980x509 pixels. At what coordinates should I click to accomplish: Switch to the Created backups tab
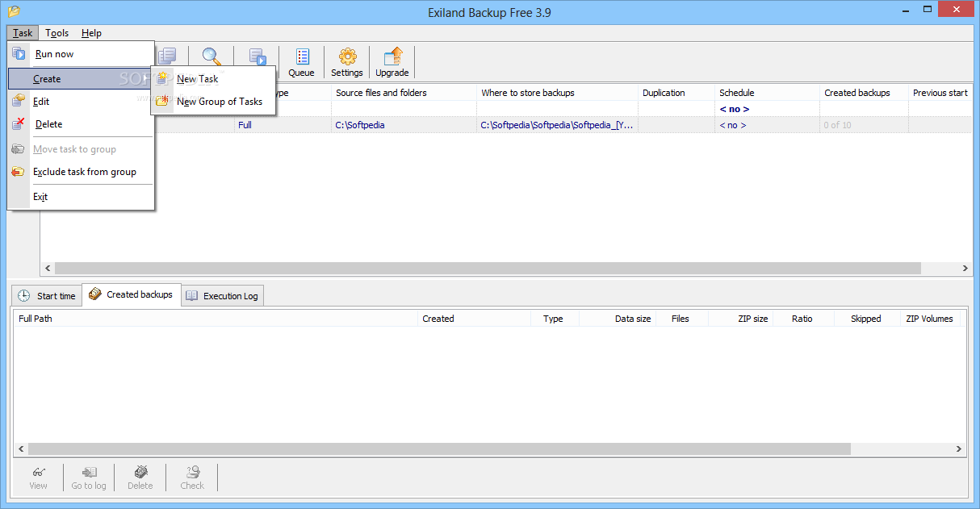[x=131, y=294]
